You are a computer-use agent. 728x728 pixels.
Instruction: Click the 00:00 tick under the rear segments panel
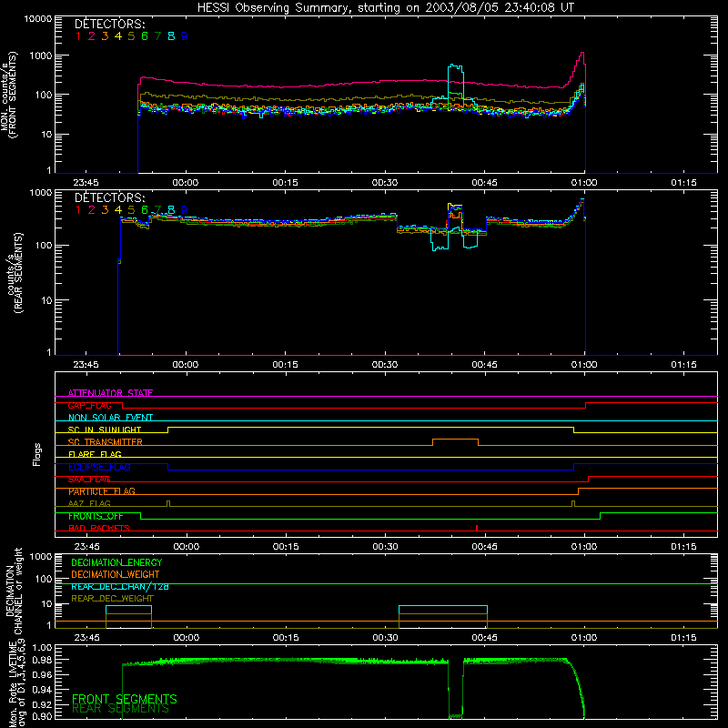[x=186, y=365]
